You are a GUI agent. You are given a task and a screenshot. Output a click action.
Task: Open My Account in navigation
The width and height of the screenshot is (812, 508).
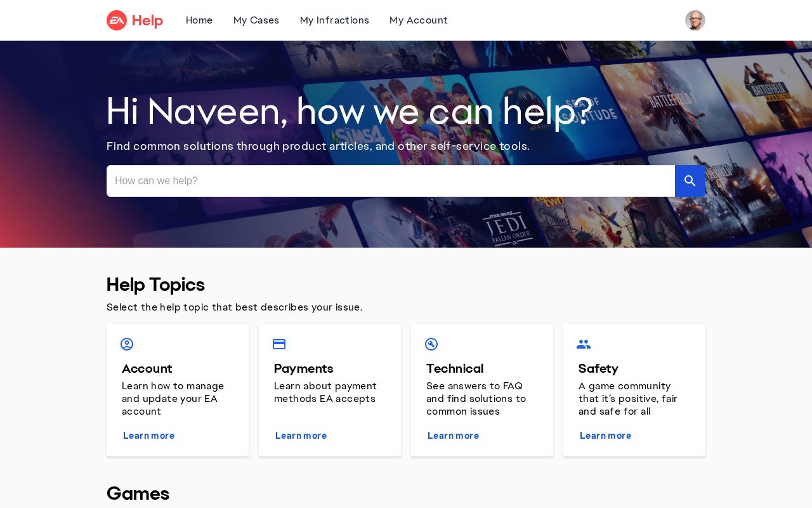click(x=419, y=20)
